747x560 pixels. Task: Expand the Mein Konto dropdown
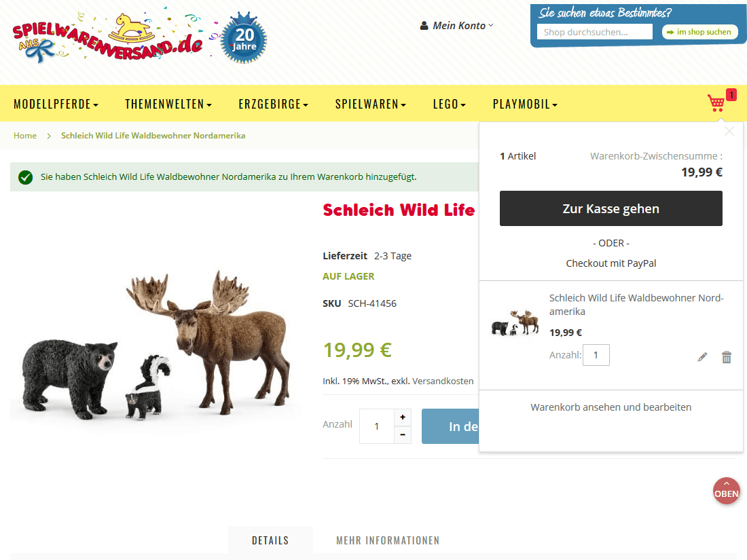[456, 26]
